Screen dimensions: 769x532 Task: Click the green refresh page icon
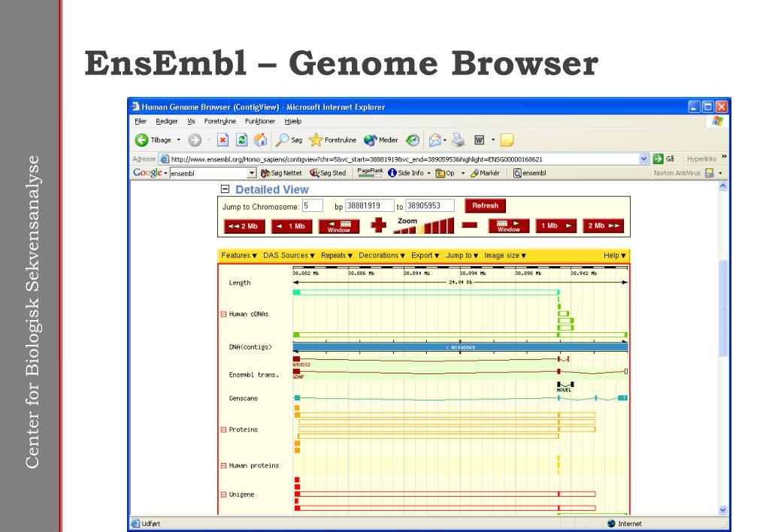coord(242,141)
